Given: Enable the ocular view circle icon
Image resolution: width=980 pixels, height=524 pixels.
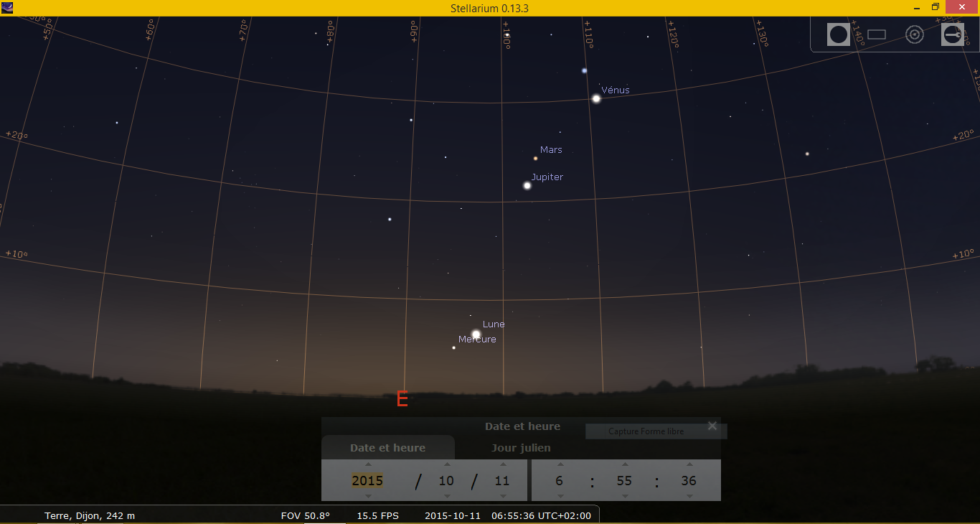Looking at the screenshot, I should pos(838,34).
